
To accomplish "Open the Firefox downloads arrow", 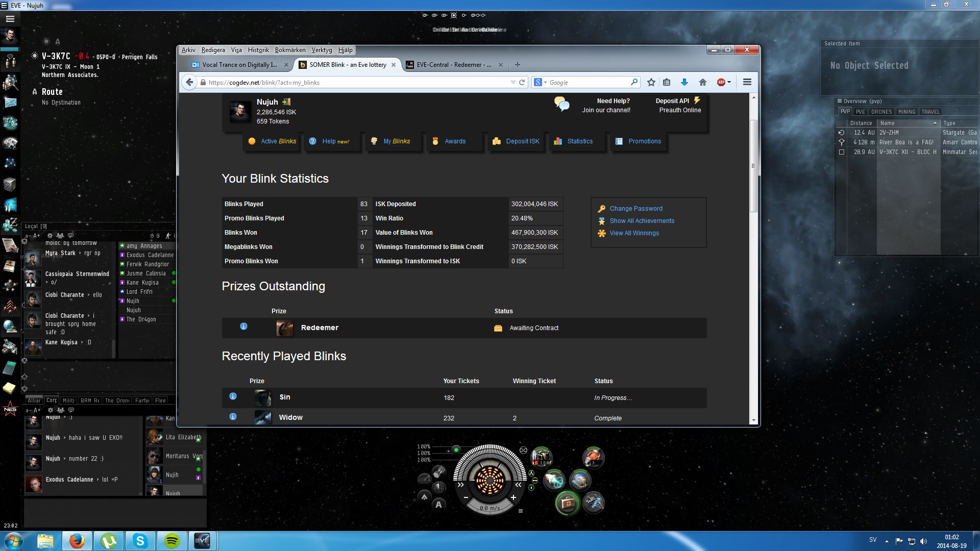I will click(x=684, y=82).
